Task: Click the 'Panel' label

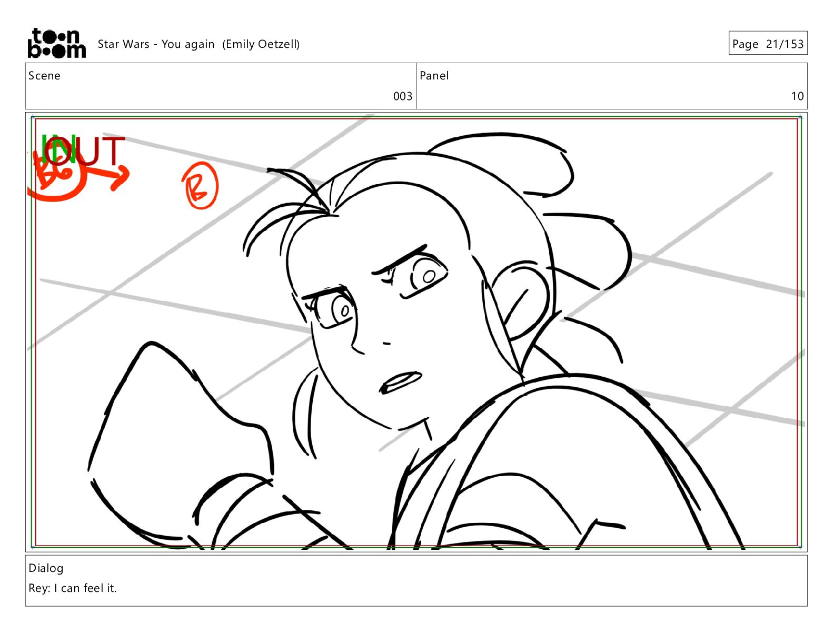Action: tap(434, 76)
